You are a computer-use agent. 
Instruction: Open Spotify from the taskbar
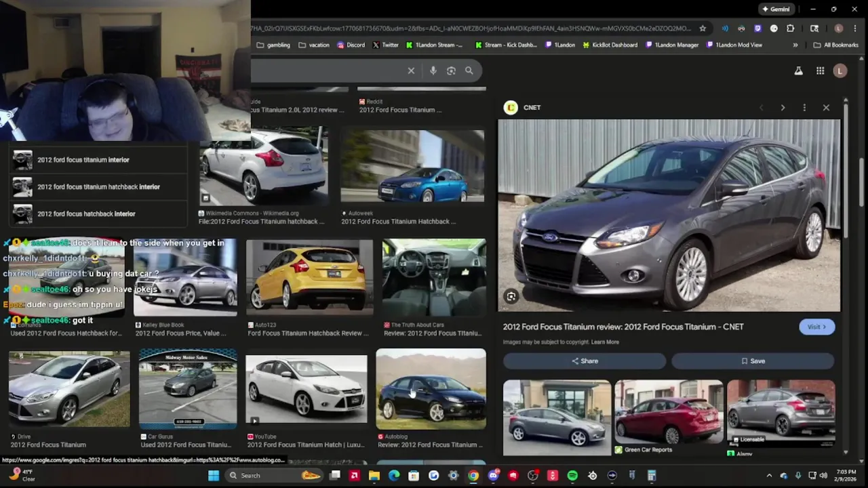[x=572, y=476]
